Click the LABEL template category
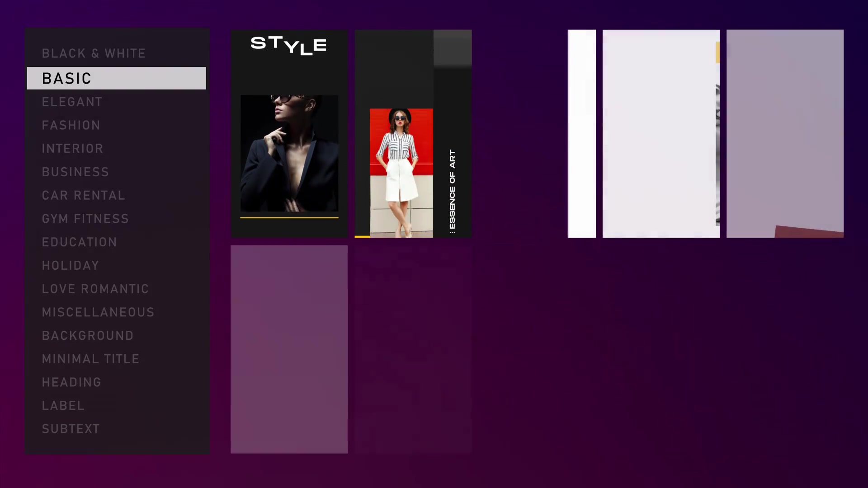The height and width of the screenshot is (488, 868). click(63, 406)
